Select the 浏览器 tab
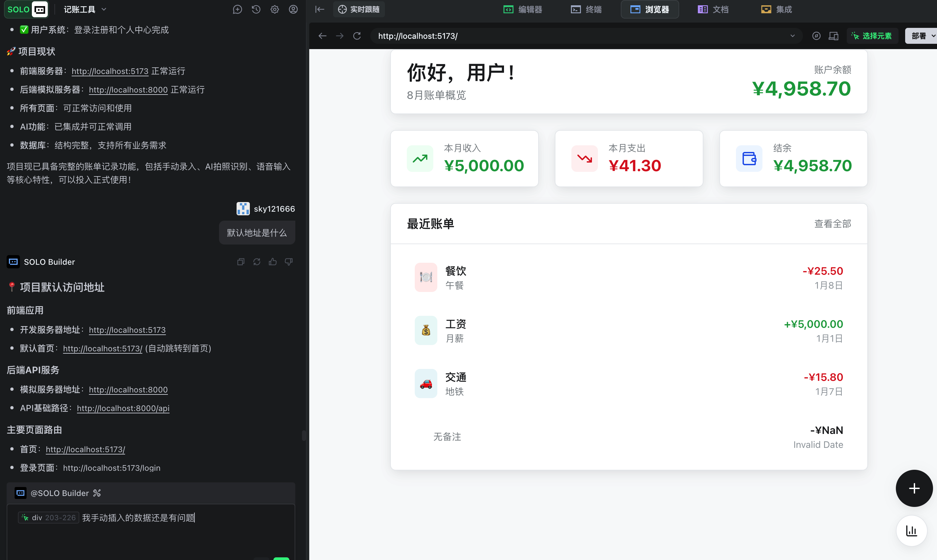 coord(650,9)
